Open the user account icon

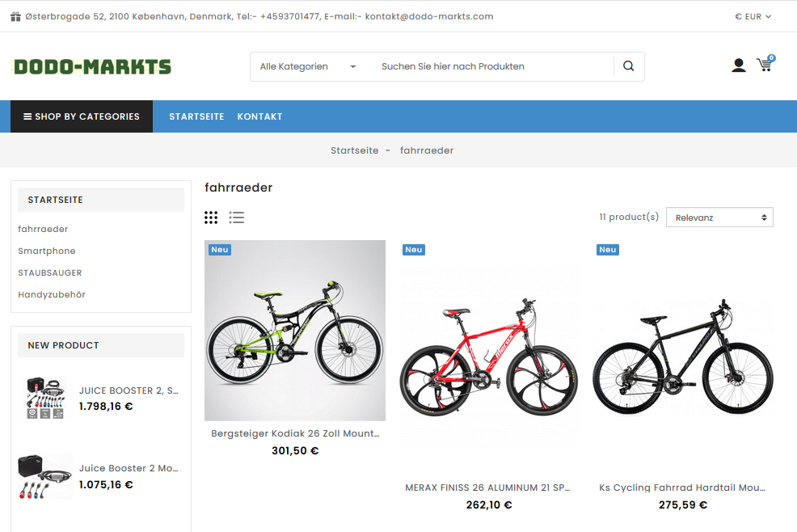click(739, 65)
